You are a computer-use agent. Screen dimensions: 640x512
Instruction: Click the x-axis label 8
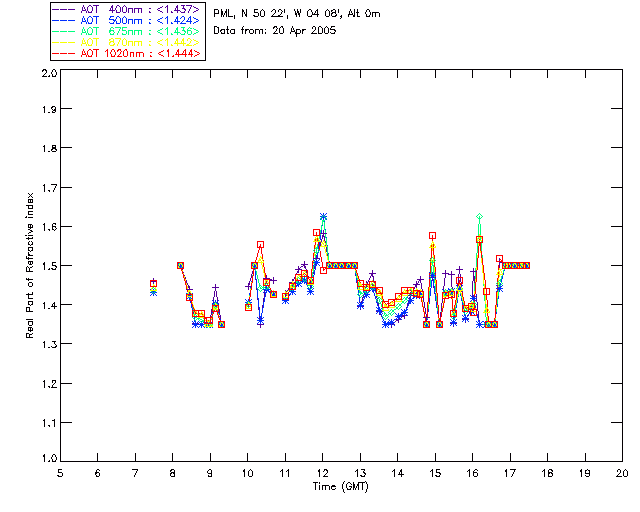point(173,473)
